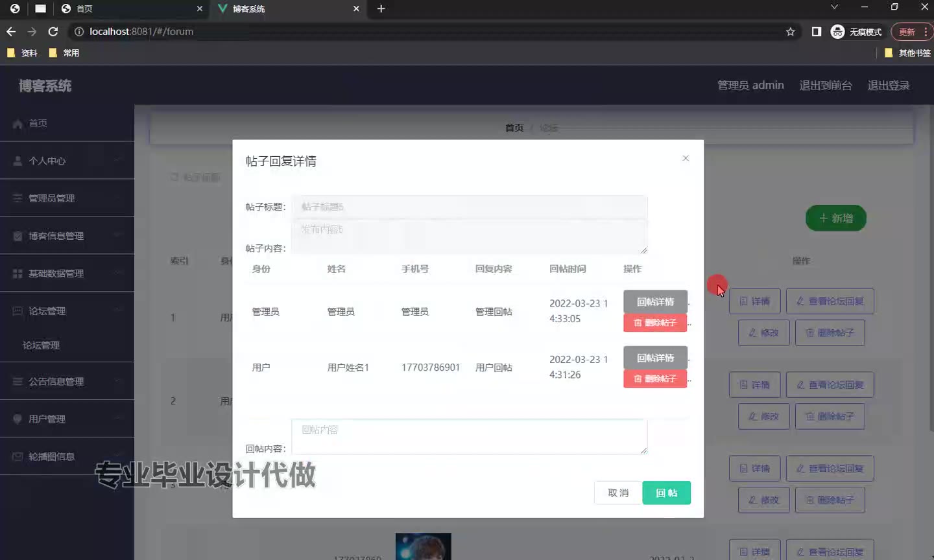
Task: Open the 其他书签 bookmarks folder
Action: coord(907,53)
